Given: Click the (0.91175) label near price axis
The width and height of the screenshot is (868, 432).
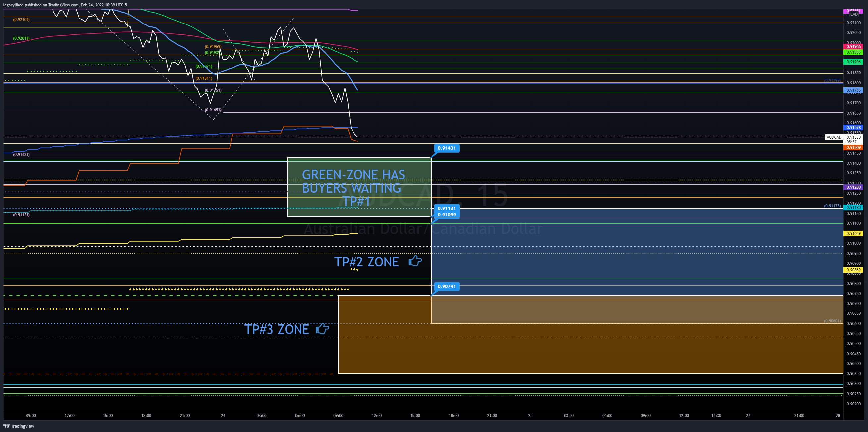Looking at the screenshot, I should click(832, 206).
